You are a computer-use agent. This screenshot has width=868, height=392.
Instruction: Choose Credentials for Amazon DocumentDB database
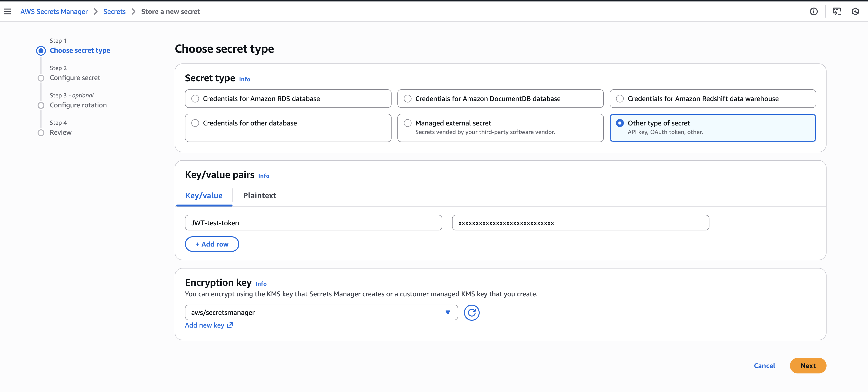407,98
